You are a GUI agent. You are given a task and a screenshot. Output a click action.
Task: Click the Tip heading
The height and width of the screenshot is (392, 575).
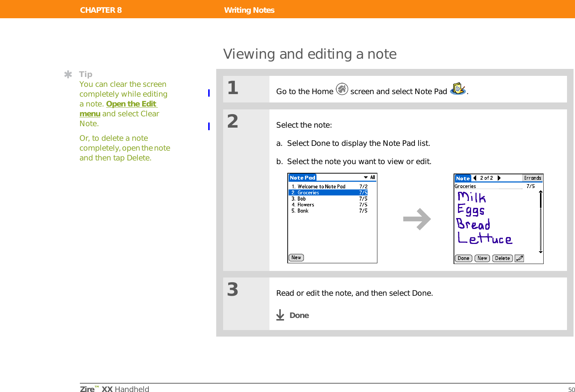tap(86, 74)
